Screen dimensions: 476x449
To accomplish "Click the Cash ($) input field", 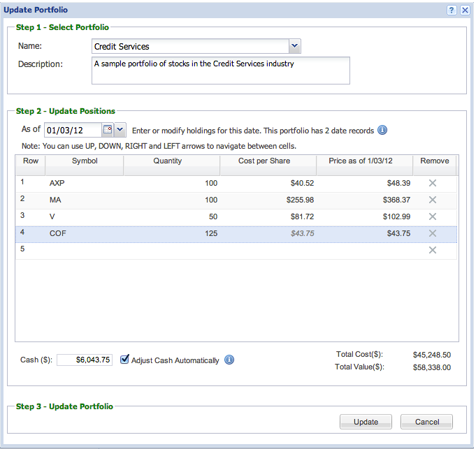I will point(85,360).
